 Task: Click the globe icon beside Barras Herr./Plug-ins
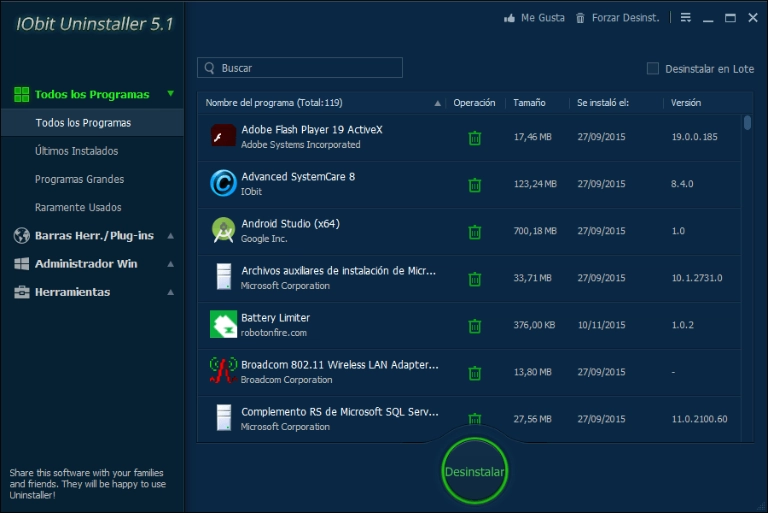(x=22, y=236)
